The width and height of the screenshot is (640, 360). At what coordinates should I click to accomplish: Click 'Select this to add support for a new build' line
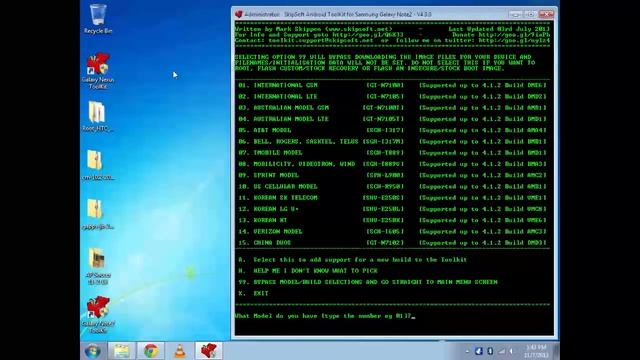[353, 260]
